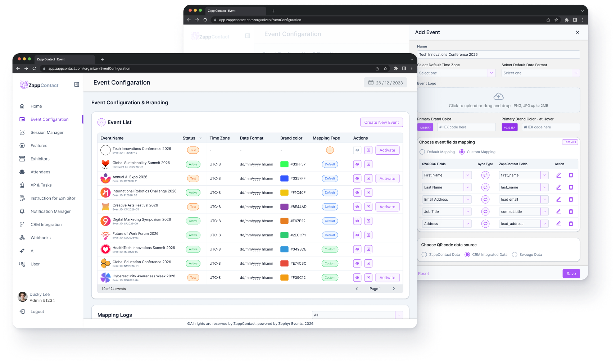The width and height of the screenshot is (616, 364).
Task: Open the date picker calendar icon
Action: [x=371, y=82]
